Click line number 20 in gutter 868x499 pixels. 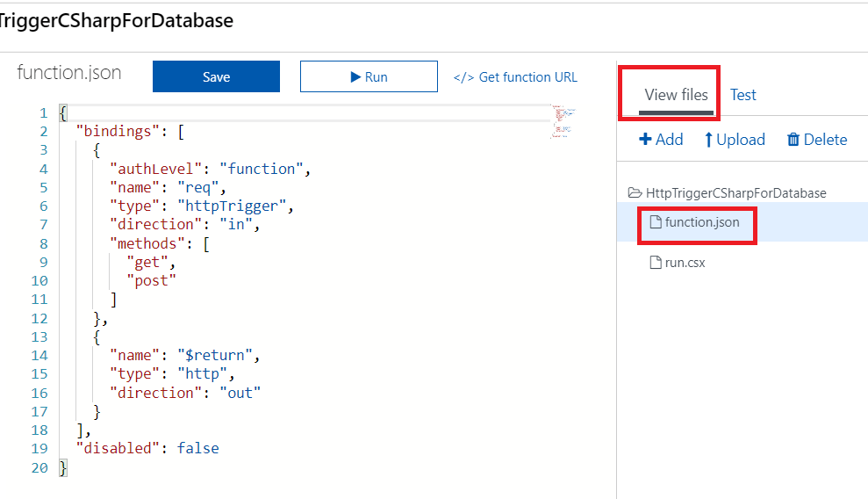(x=39, y=468)
